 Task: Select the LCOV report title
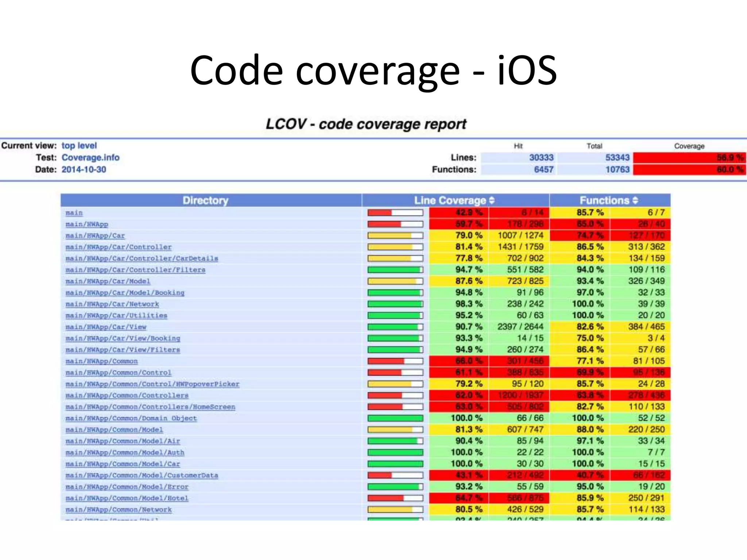pos(366,124)
